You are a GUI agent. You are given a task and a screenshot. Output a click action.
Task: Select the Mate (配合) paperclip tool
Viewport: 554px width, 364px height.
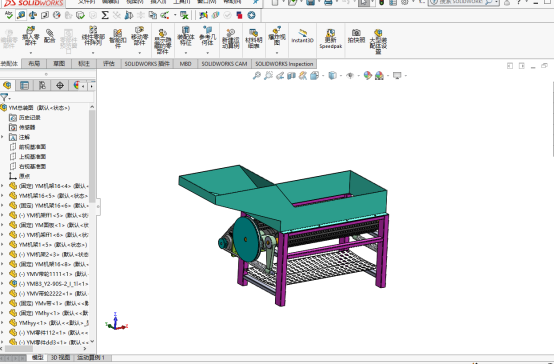49,36
